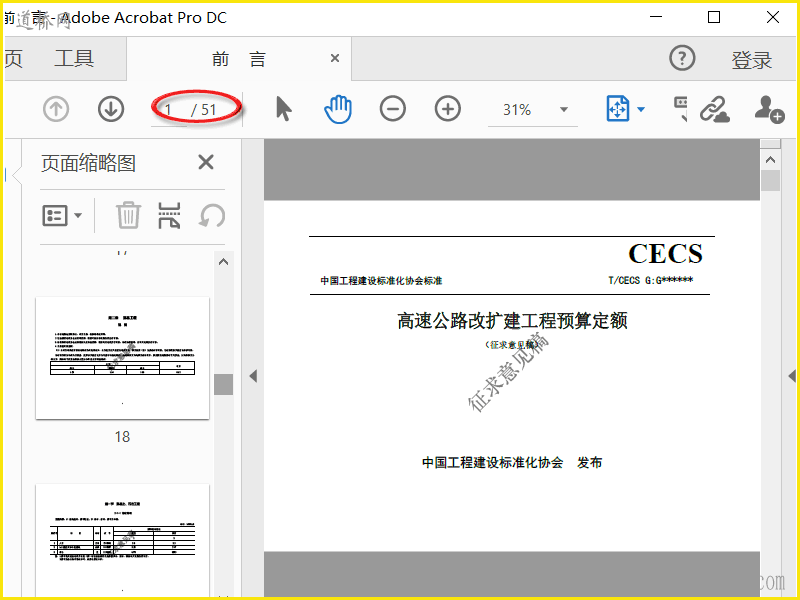Click the share link cloud icon
Viewport: 800px width, 600px height.
(715, 109)
